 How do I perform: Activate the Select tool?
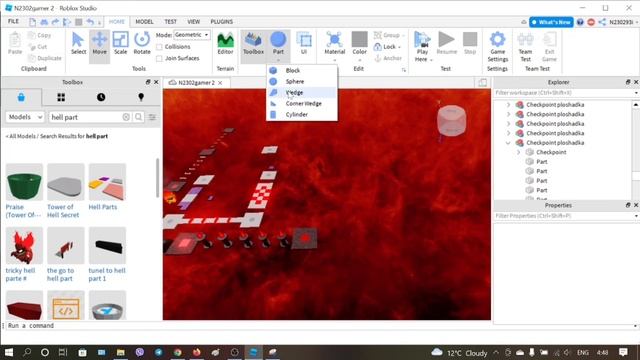(78, 43)
